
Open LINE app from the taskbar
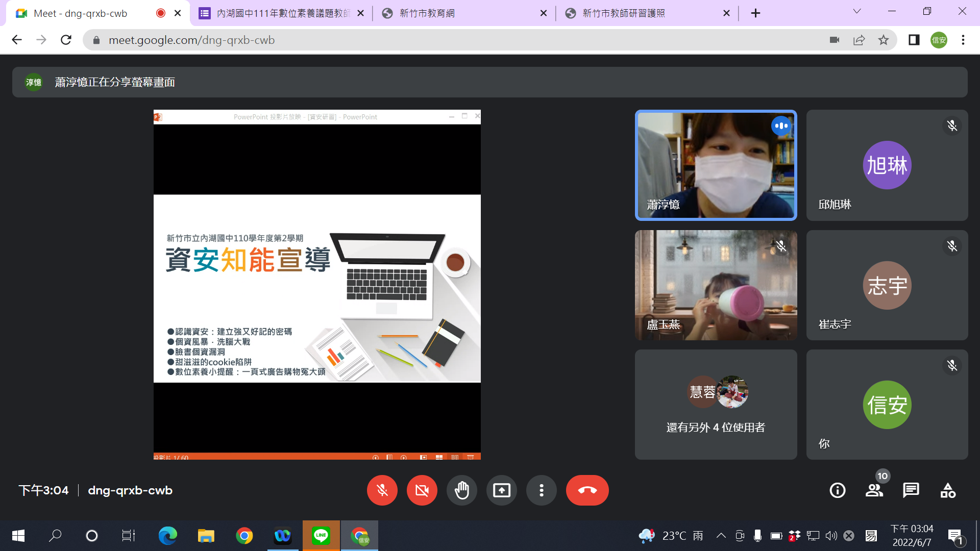coord(321,536)
